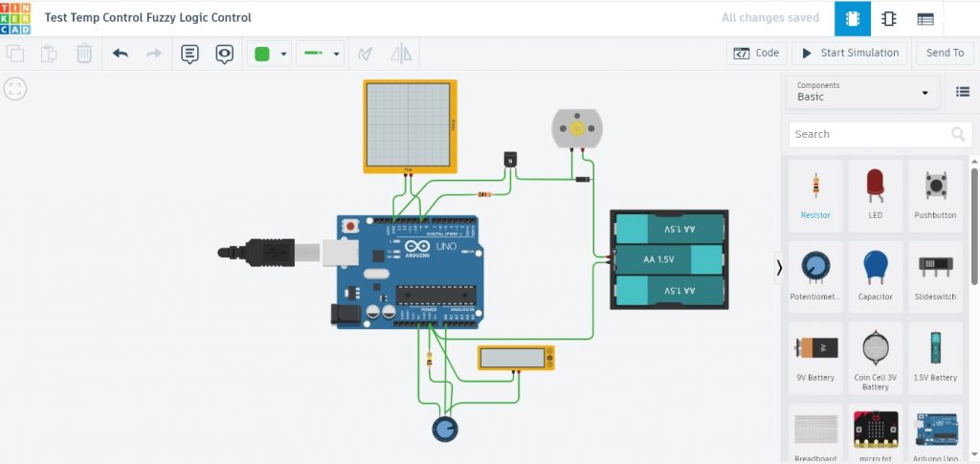Open Component list table view icon
The width and height of the screenshot is (980, 464).
click(x=925, y=19)
